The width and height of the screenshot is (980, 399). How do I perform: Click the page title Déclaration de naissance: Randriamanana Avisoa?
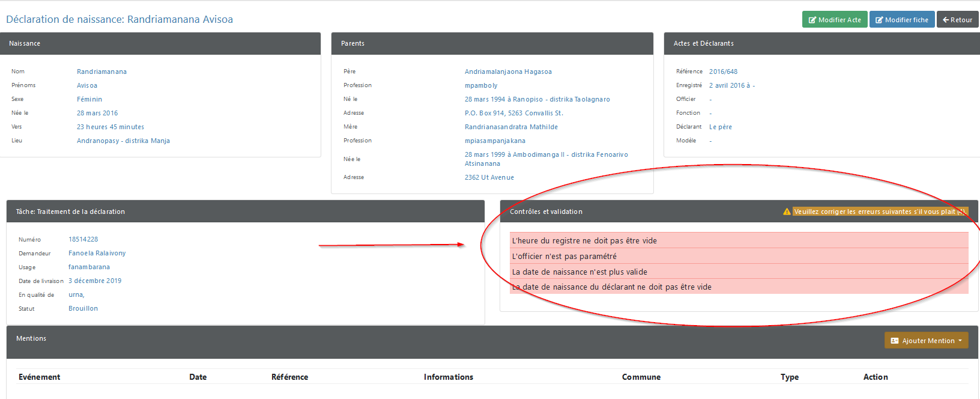click(119, 19)
